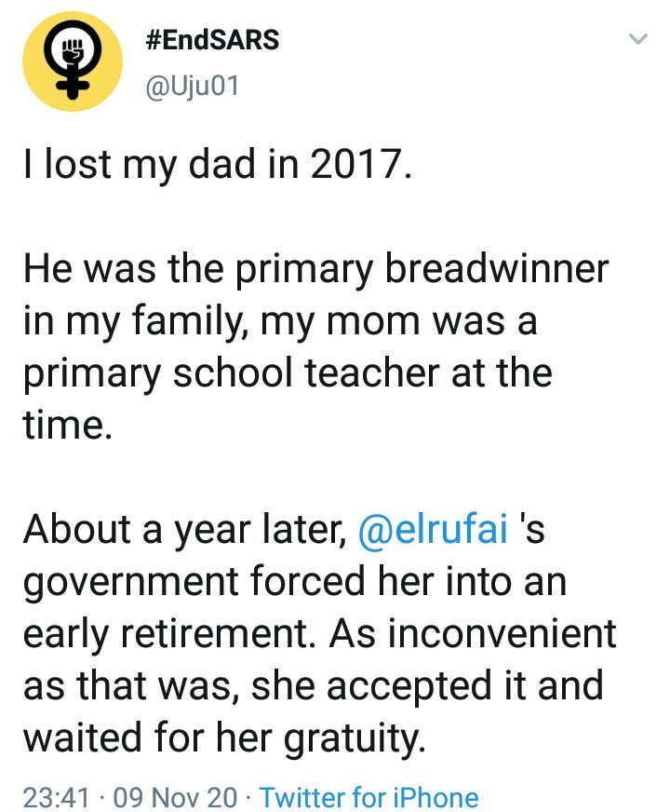
Task: Select the word 'breadwinner' in the tweet
Action: point(496,269)
